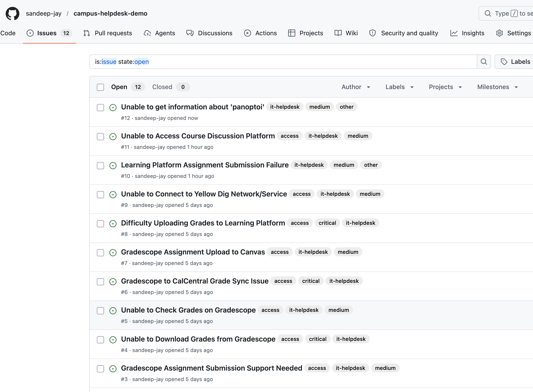Click 'other' label on panoptoi issue
Viewport: 533px width, 392px height.
tap(347, 107)
